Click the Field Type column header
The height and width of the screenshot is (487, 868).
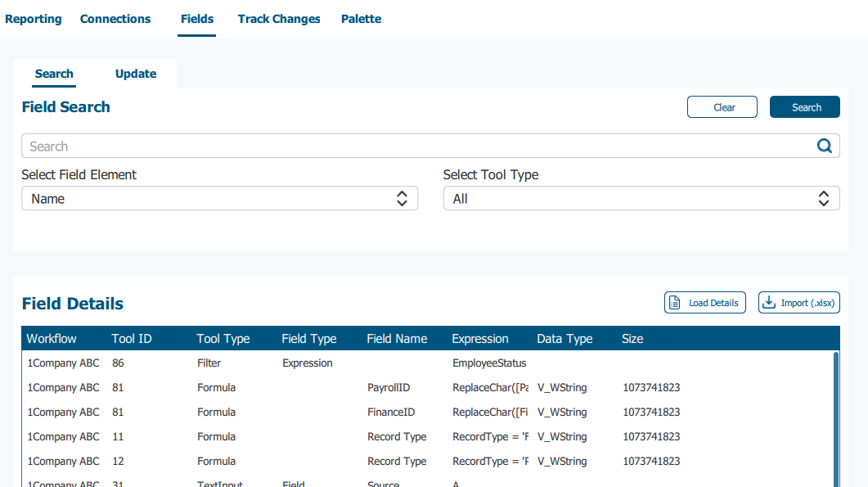click(x=309, y=339)
